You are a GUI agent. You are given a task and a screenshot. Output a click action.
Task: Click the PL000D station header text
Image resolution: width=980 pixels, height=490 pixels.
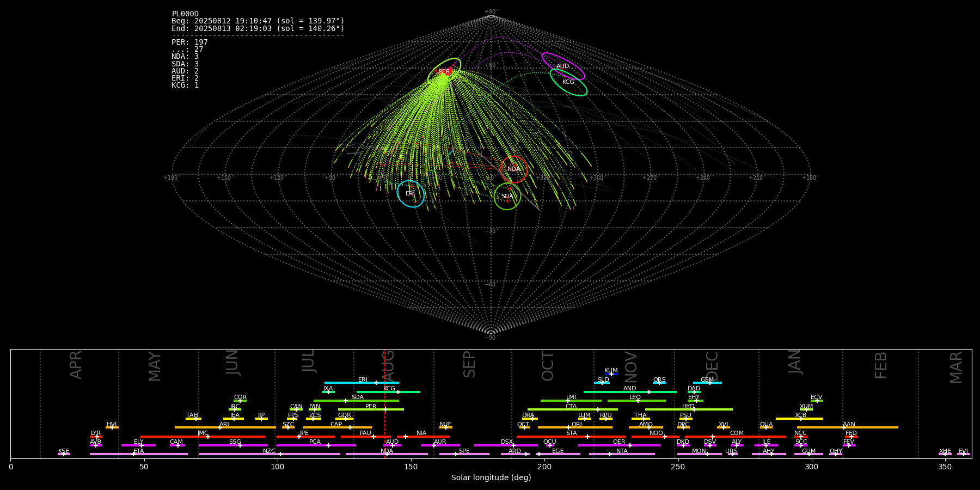[x=185, y=14]
